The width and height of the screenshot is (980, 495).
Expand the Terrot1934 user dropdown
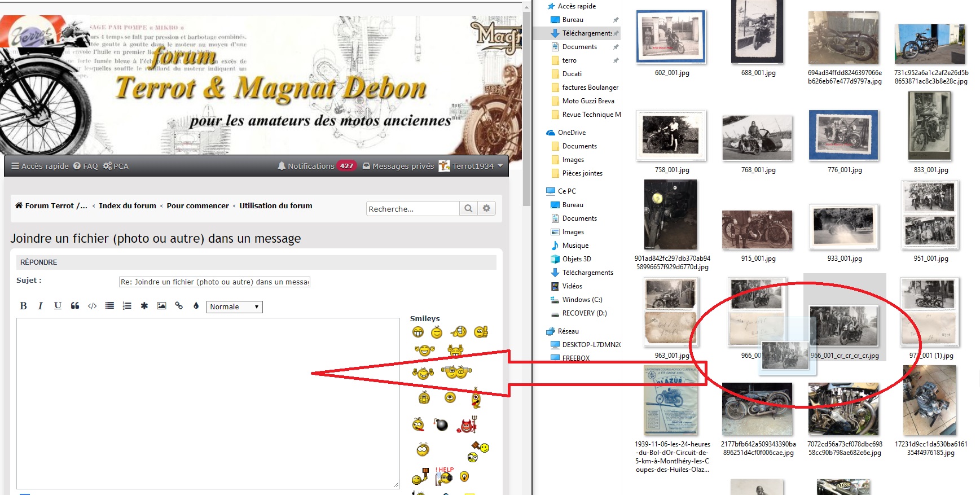(x=471, y=166)
